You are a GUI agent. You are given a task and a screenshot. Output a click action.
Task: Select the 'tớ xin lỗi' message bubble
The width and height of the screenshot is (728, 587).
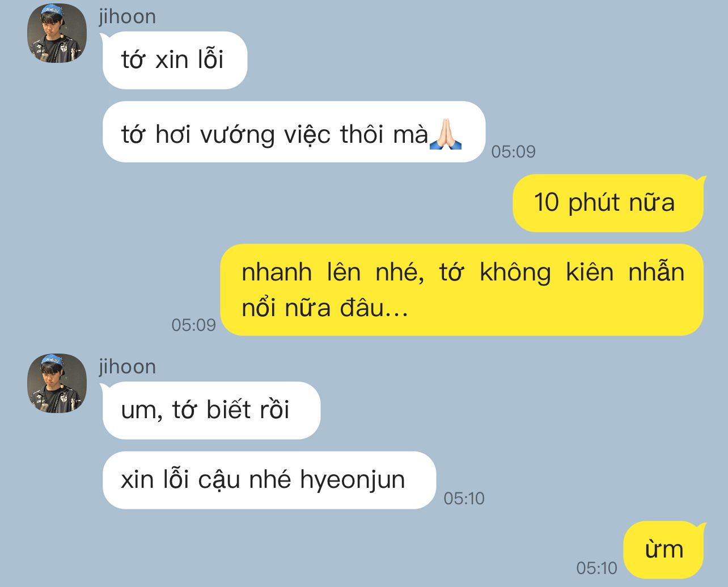pyautogui.click(x=174, y=60)
